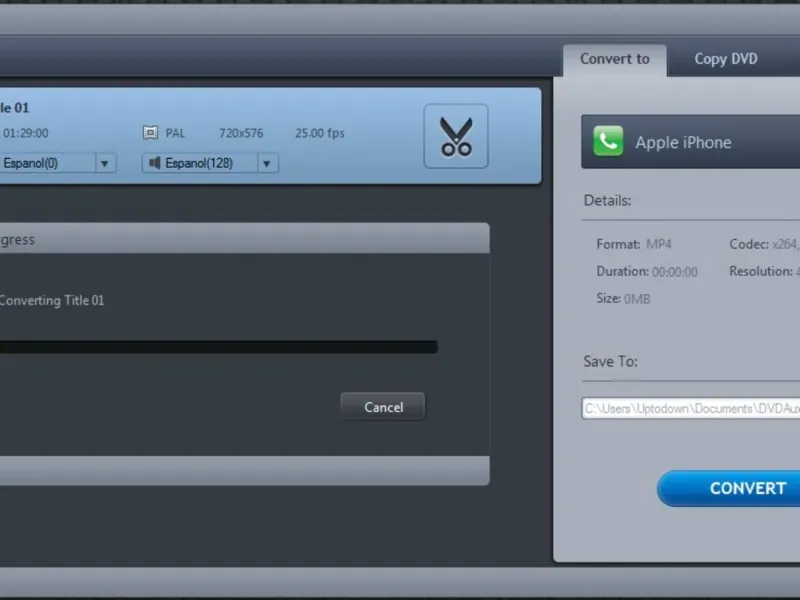Viewport: 800px width, 600px height.
Task: Start conversion with the CONVERT button
Action: (729, 488)
